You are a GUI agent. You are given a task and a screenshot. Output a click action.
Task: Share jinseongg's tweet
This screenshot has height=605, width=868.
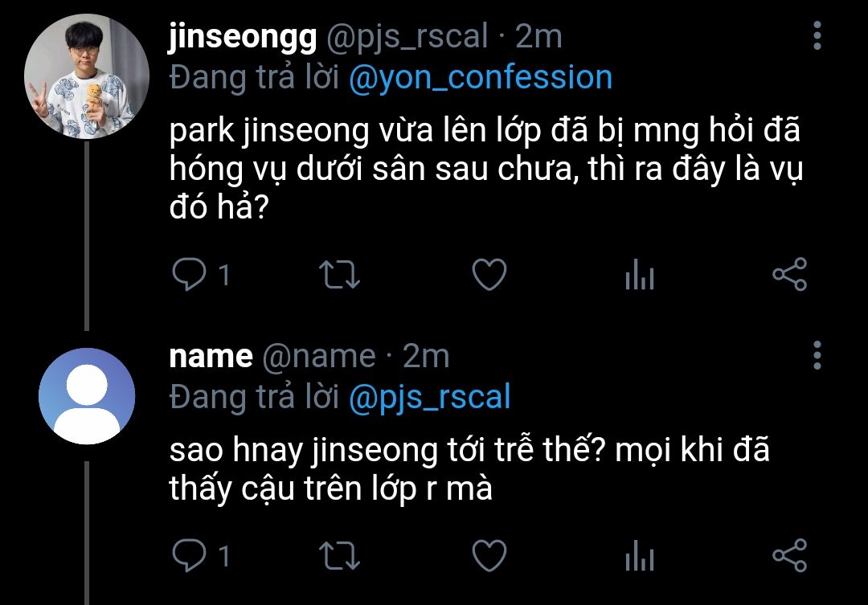(788, 275)
